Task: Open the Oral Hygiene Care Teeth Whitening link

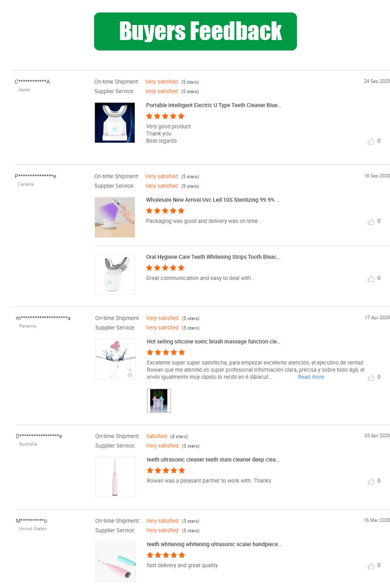Action: click(213, 257)
